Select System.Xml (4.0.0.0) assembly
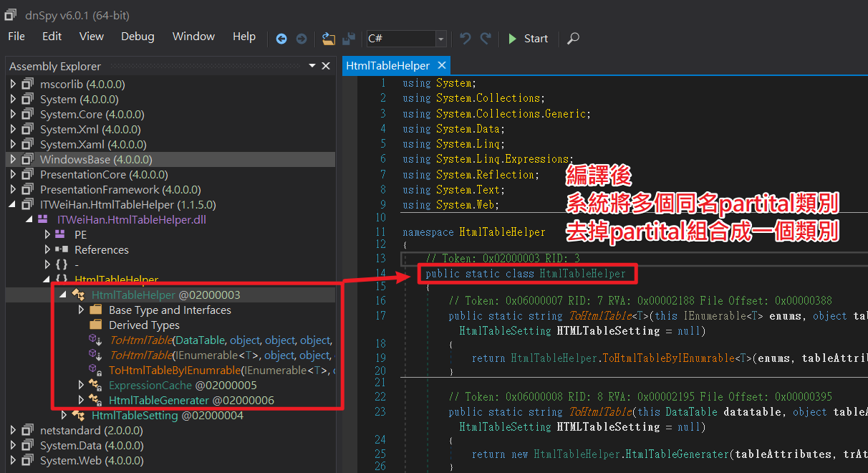The image size is (868, 473). tap(90, 129)
